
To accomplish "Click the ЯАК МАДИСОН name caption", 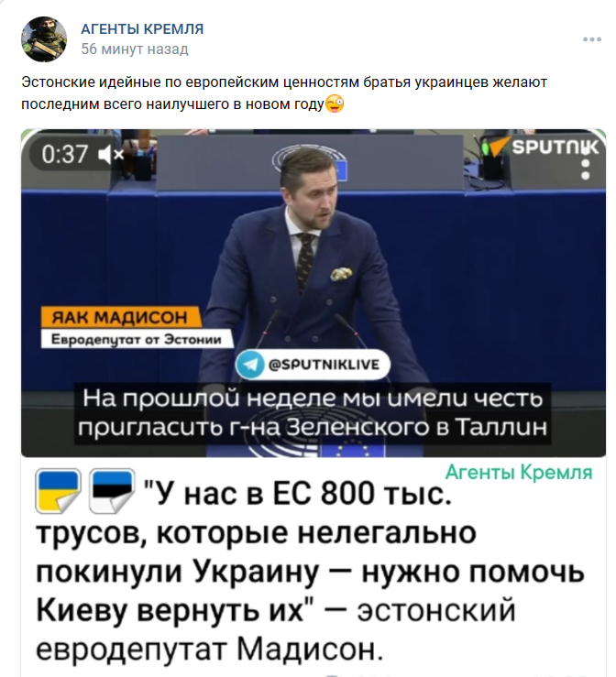I will (120, 318).
